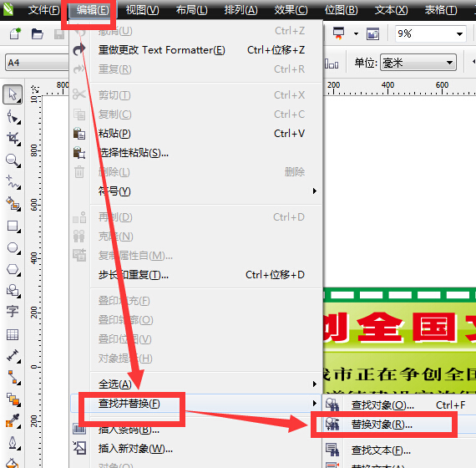
Task: Select the Dimension tool
Action: [x=13, y=355]
